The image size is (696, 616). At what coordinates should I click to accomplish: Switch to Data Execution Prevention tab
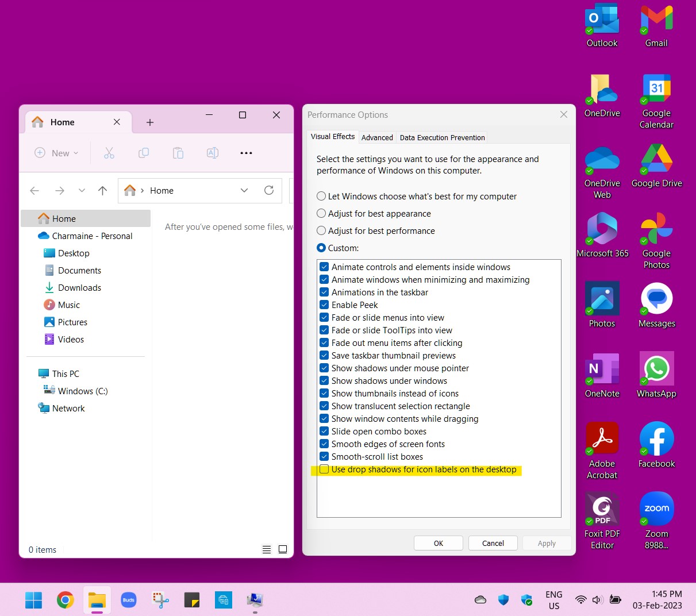(443, 138)
